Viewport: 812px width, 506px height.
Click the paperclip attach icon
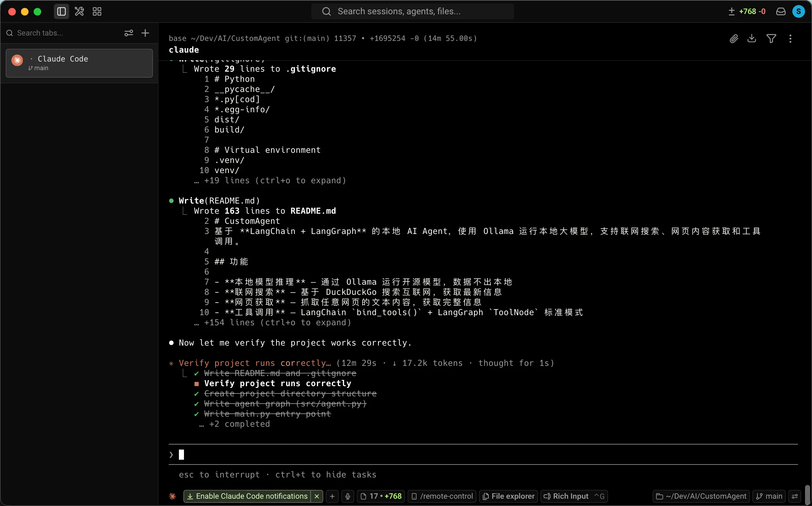click(734, 38)
